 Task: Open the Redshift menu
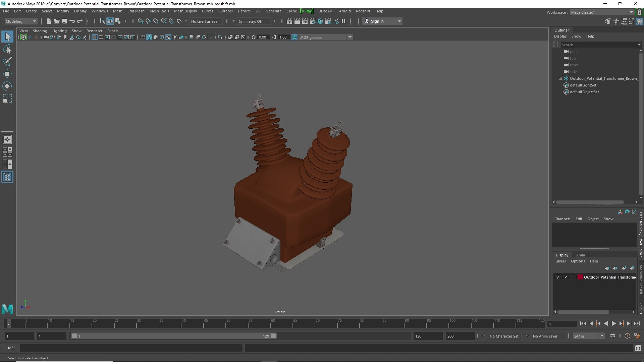coord(363,11)
